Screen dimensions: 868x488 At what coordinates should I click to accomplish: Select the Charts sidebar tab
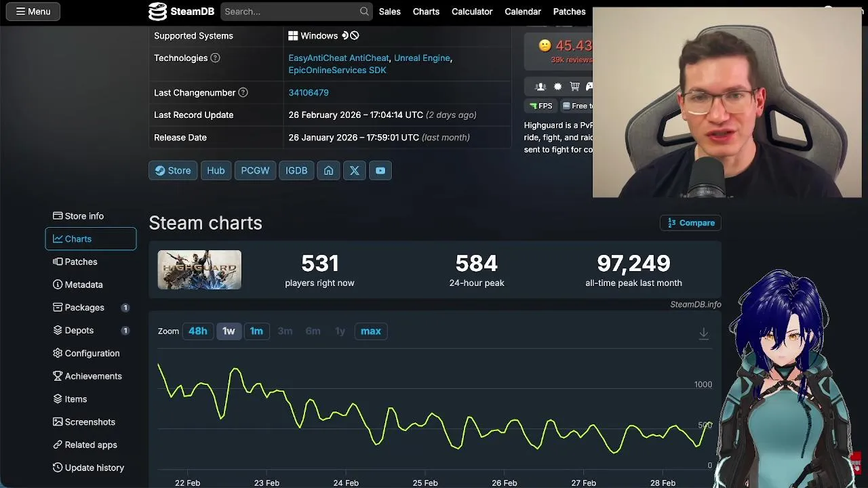(91, 239)
